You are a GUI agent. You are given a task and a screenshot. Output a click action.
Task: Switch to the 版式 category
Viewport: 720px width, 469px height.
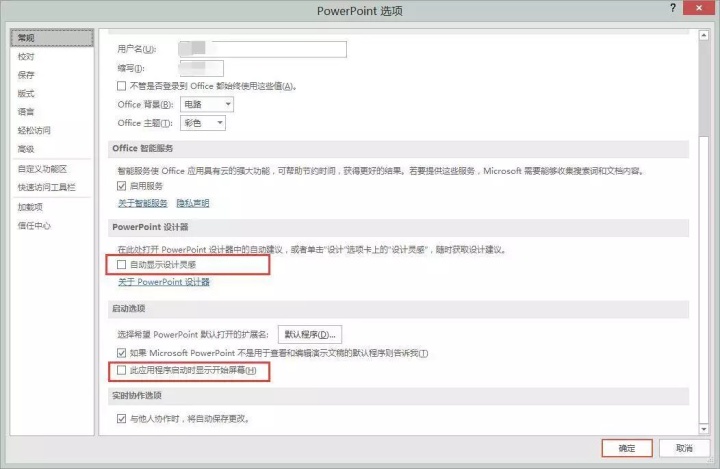click(x=26, y=94)
